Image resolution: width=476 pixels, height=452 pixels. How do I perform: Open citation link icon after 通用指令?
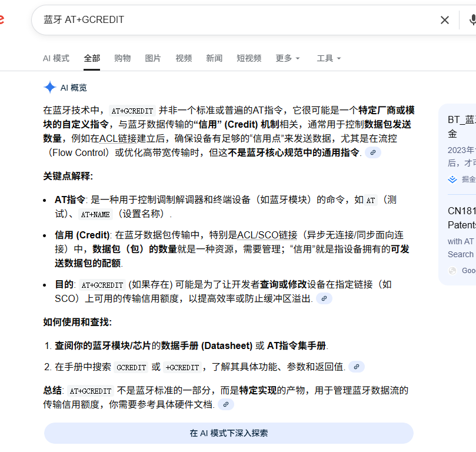pyautogui.click(x=373, y=152)
